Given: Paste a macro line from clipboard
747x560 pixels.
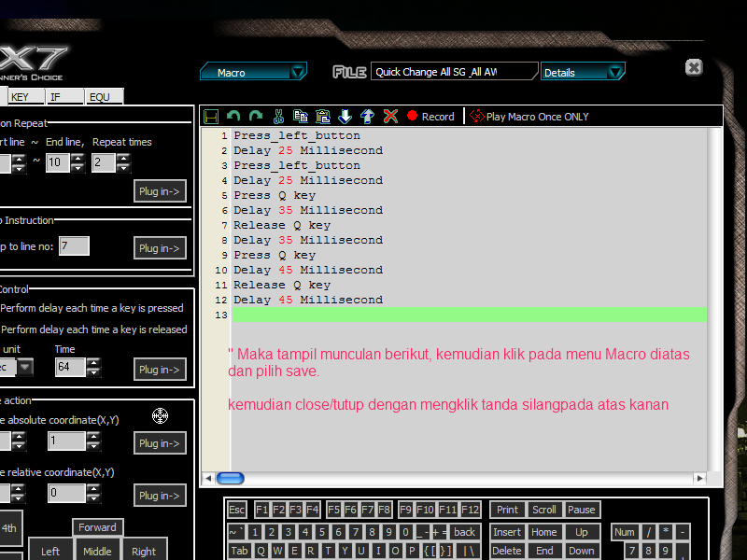Looking at the screenshot, I should (x=324, y=116).
